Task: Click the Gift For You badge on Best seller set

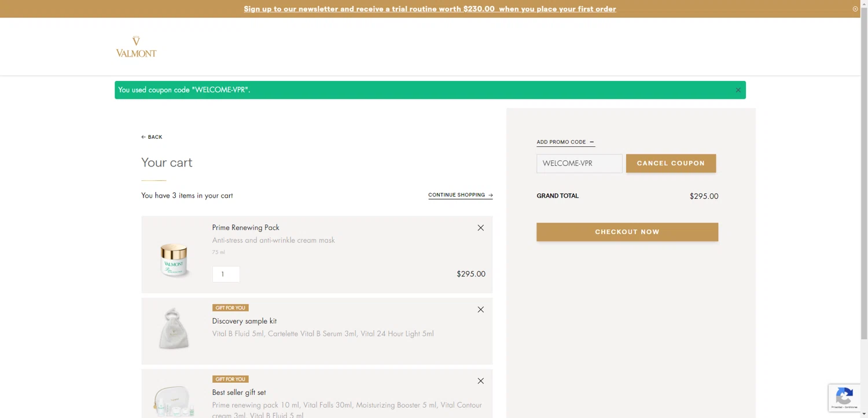Action: click(230, 379)
